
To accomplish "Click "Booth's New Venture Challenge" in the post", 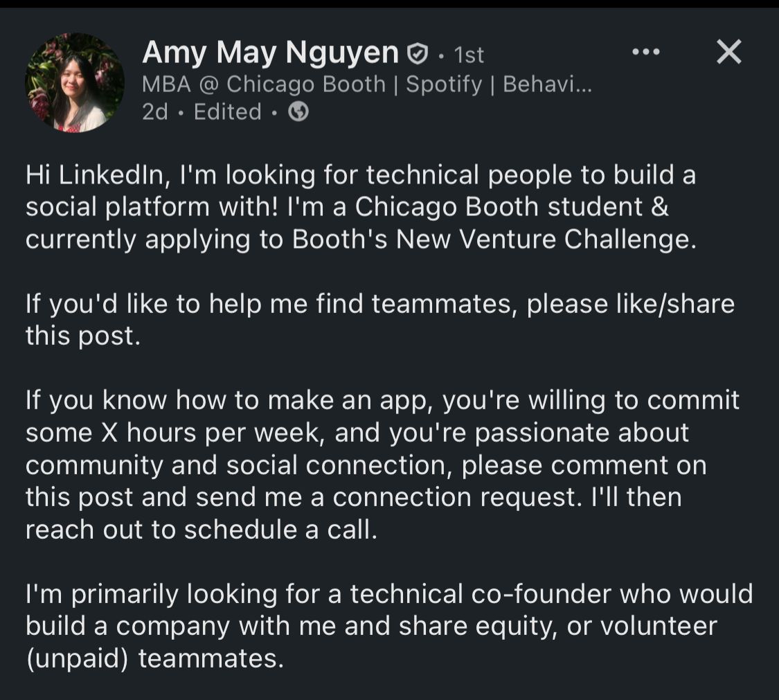I will 492,239.
